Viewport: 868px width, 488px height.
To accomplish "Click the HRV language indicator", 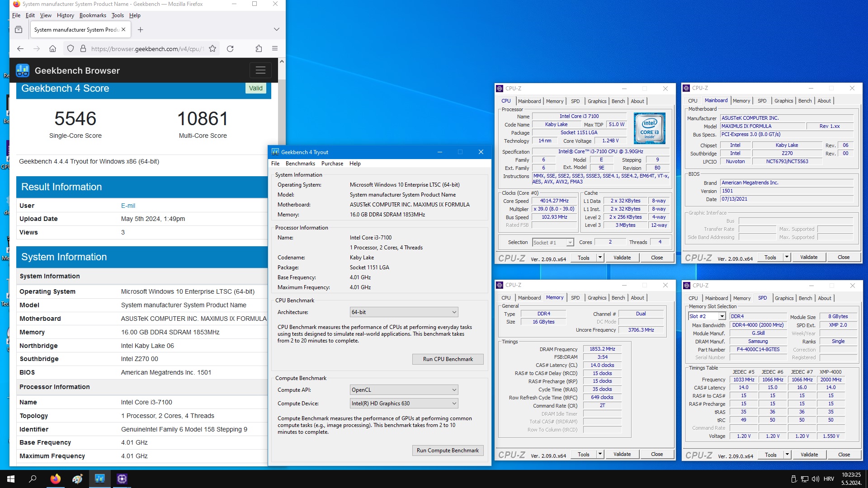I will pos(829,479).
